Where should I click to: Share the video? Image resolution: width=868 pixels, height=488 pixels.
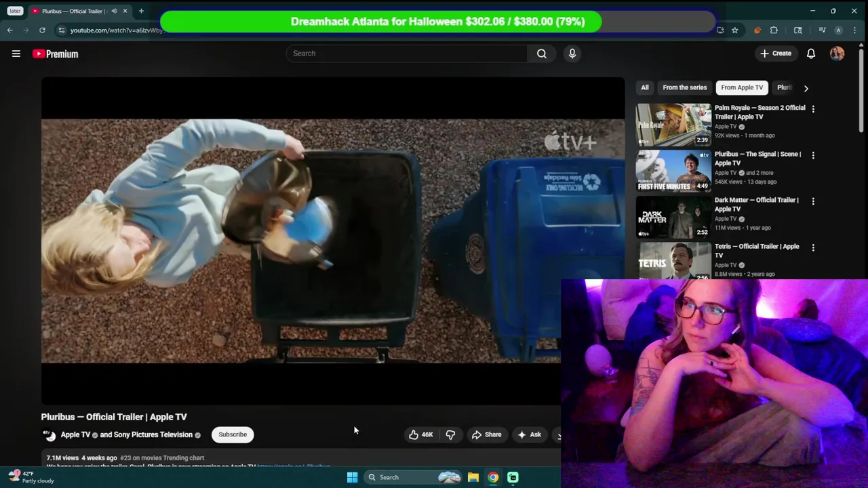click(x=486, y=434)
